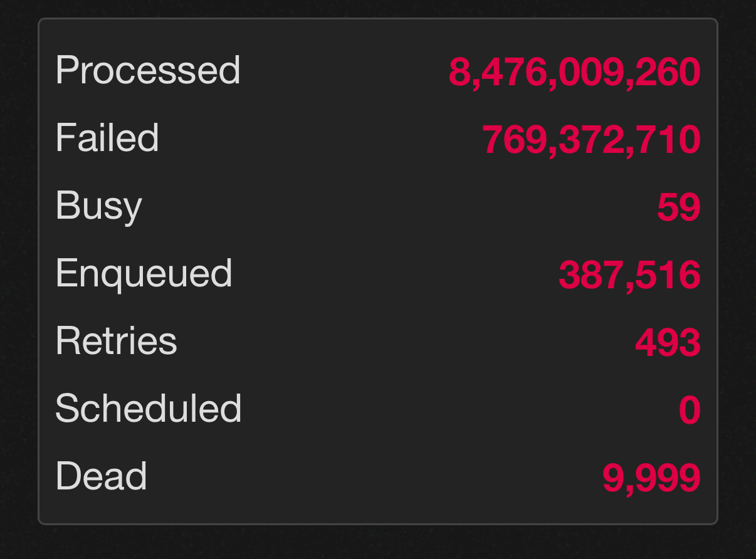This screenshot has height=559, width=756.
Task: Open the Processed stat label
Action: click(148, 70)
